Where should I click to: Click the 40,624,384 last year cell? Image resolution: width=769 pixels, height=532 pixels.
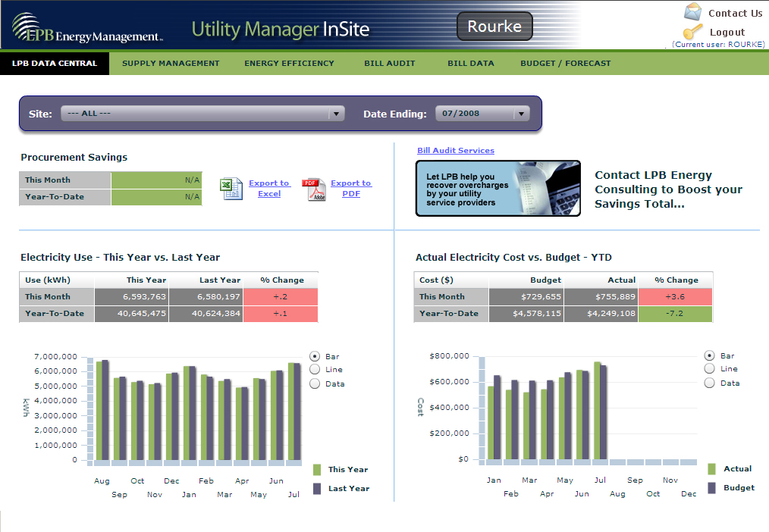tap(206, 314)
